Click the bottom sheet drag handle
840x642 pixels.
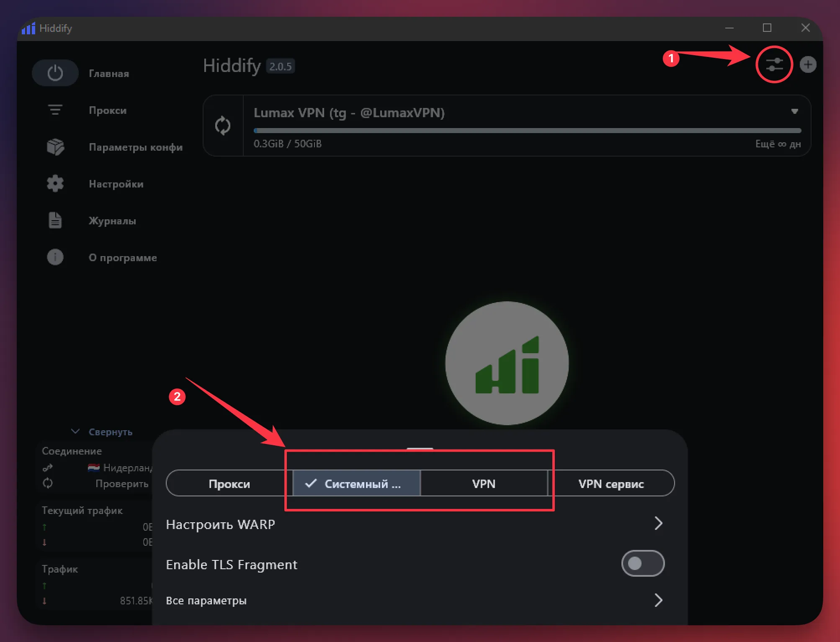420,449
